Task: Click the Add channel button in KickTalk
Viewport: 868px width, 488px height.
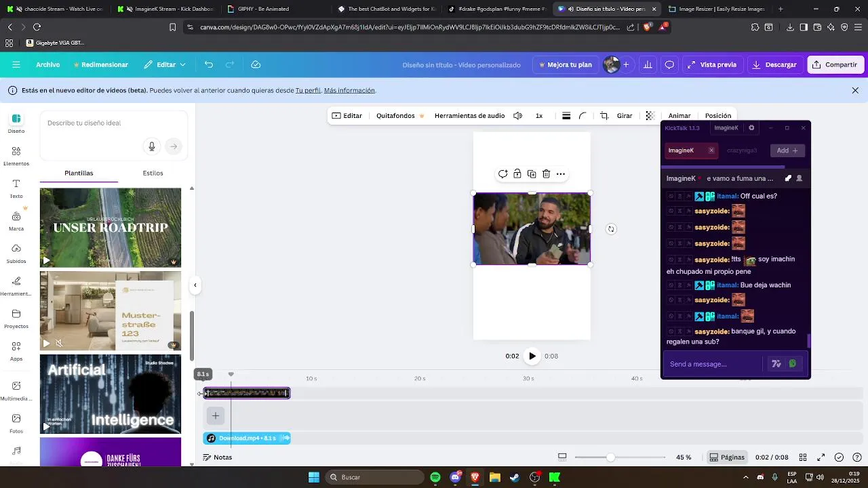Action: (x=787, y=150)
